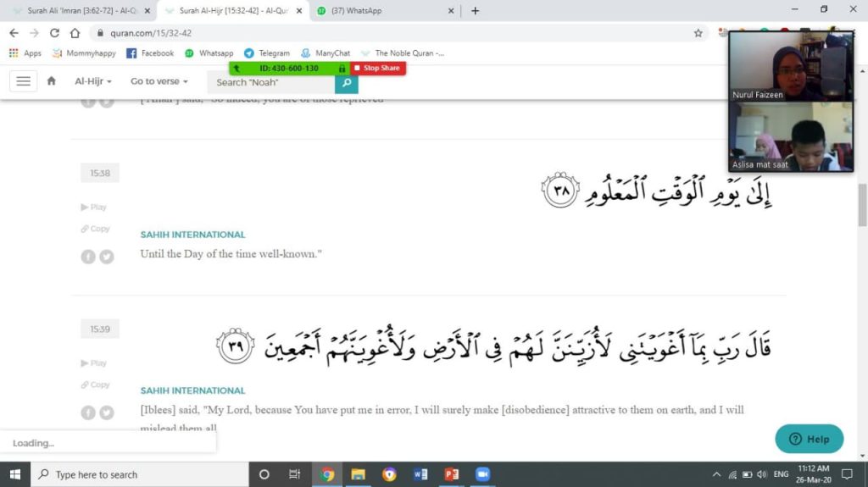The width and height of the screenshot is (868, 487).
Task: Click the Search "Noah" input field
Action: (271, 82)
